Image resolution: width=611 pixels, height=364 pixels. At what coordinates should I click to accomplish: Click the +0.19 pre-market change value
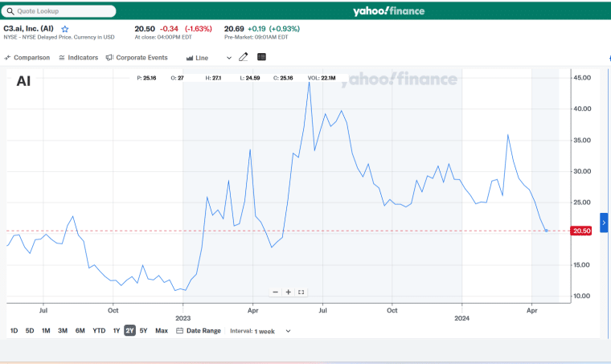point(256,29)
